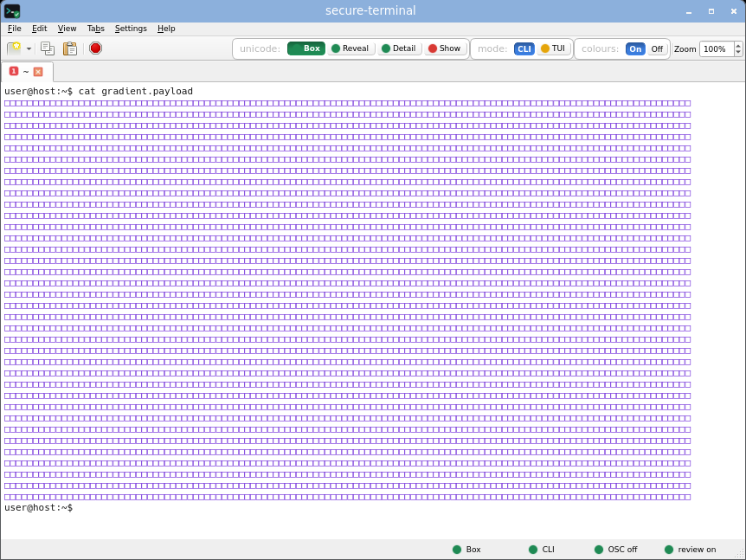Click the window resize grip corner
746x560 pixels.
tap(740, 554)
